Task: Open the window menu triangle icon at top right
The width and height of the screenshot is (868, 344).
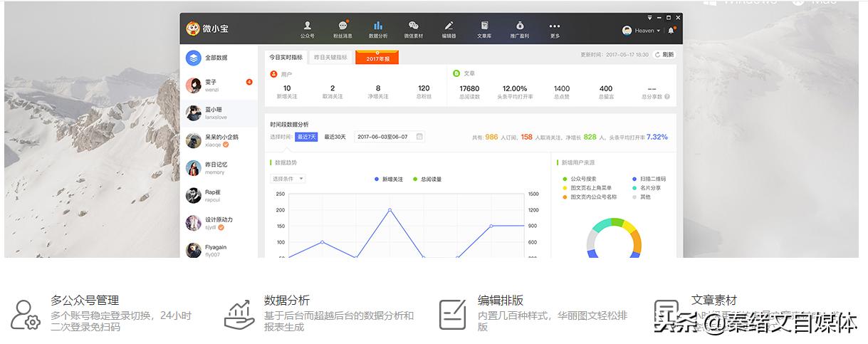Action: 650,17
